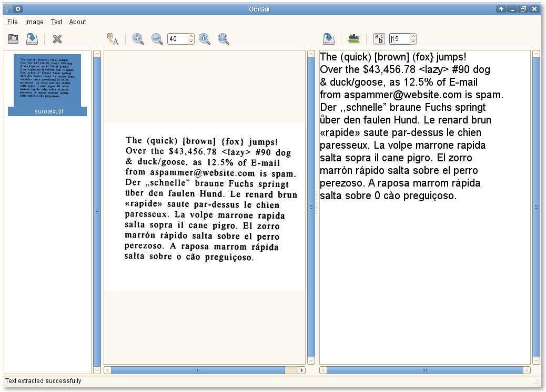This screenshot has width=546, height=392.
Task: Click the save icon beside the open icon
Action: pyautogui.click(x=32, y=38)
